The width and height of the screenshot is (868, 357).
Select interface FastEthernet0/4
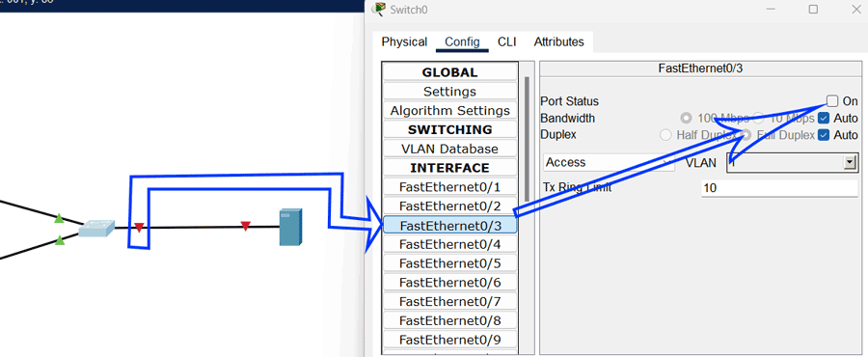click(x=449, y=244)
